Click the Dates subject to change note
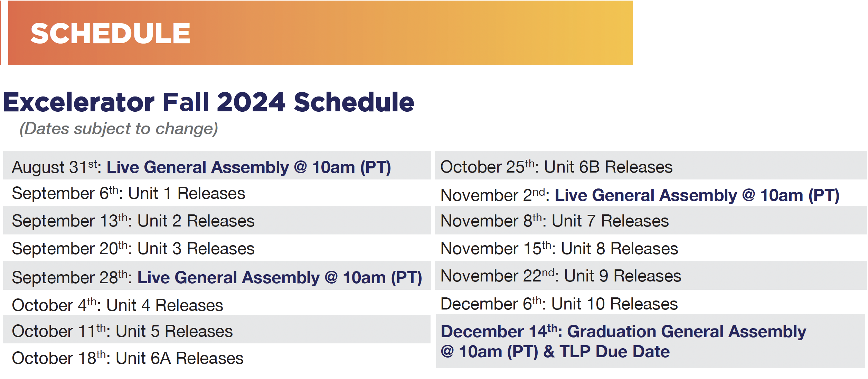The image size is (868, 379). (119, 129)
